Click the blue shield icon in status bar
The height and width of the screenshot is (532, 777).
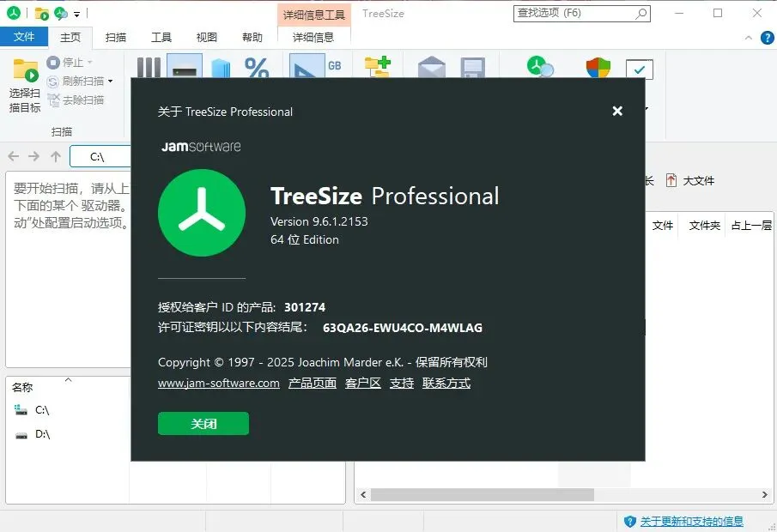[x=629, y=521]
